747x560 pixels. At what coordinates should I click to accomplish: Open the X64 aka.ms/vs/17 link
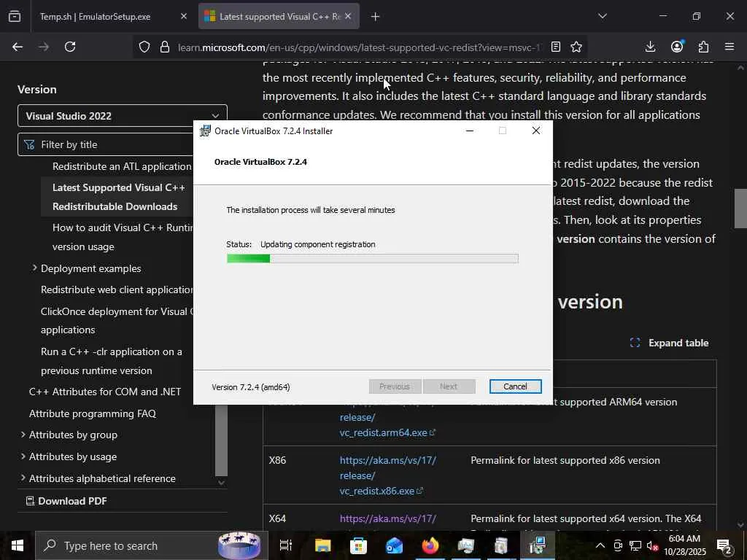tap(388, 518)
